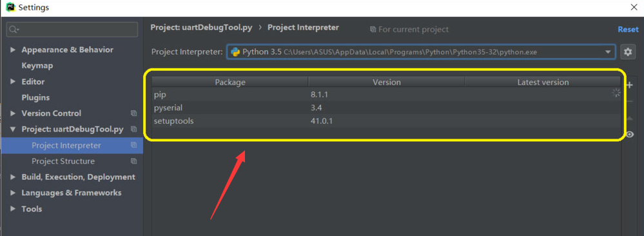Open the Project Interpreter dropdown arrow

point(608,52)
